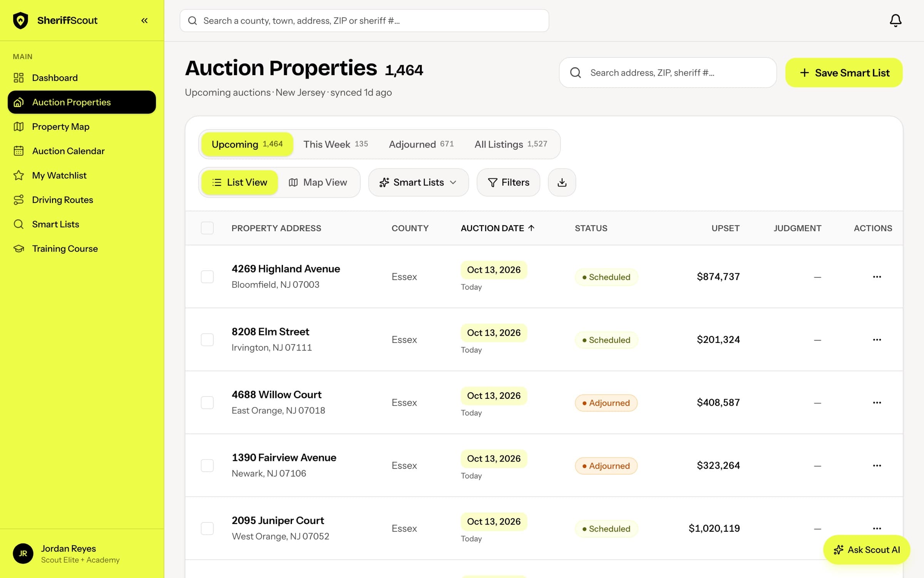Click 2095 Juniper Court address
The height and width of the screenshot is (578, 924).
click(278, 520)
